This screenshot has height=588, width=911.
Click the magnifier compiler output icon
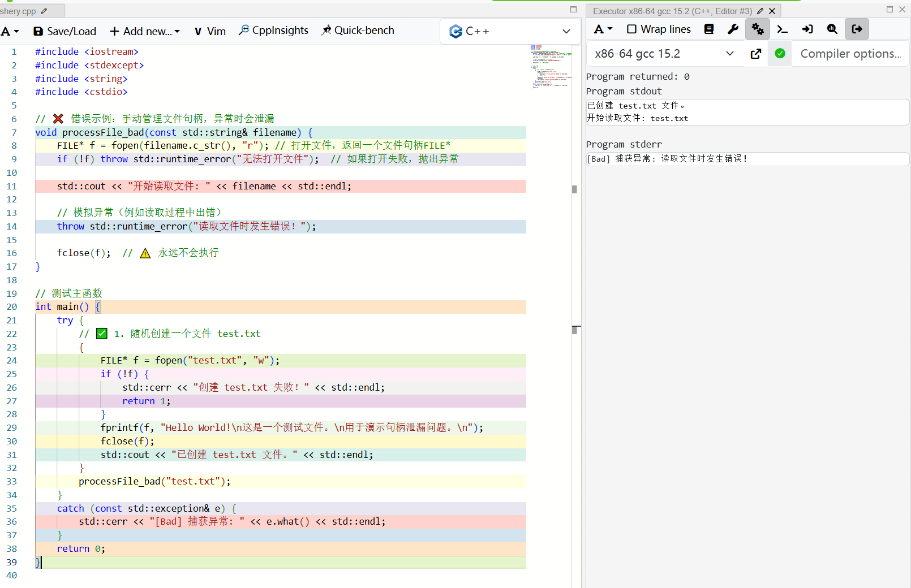click(832, 29)
